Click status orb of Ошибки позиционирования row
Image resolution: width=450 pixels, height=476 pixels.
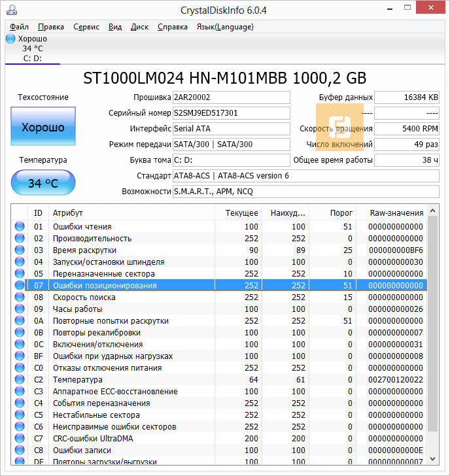point(20,285)
